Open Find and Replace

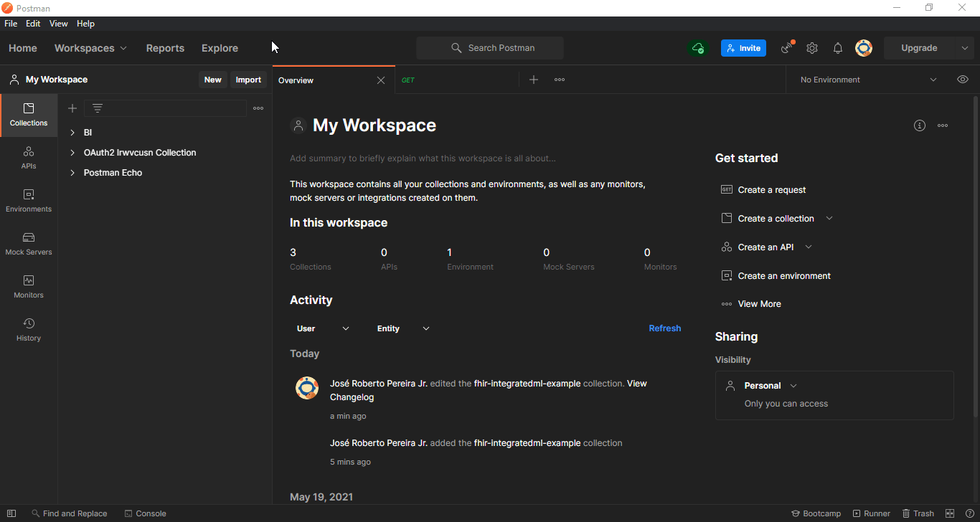70,513
